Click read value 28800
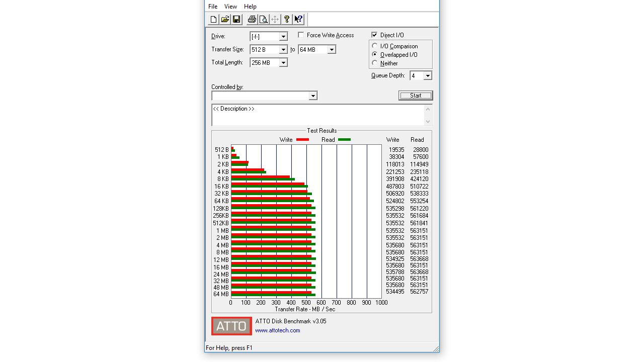The height and width of the screenshot is (362, 644). click(421, 150)
